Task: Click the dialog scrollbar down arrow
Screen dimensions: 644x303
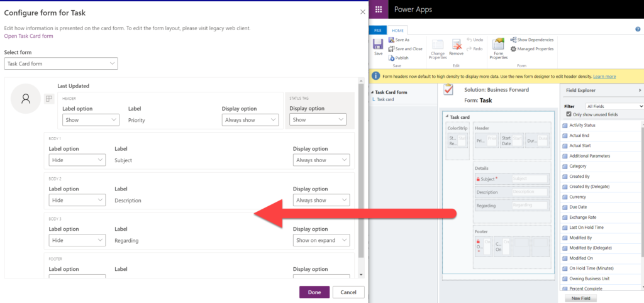Action: (x=361, y=275)
